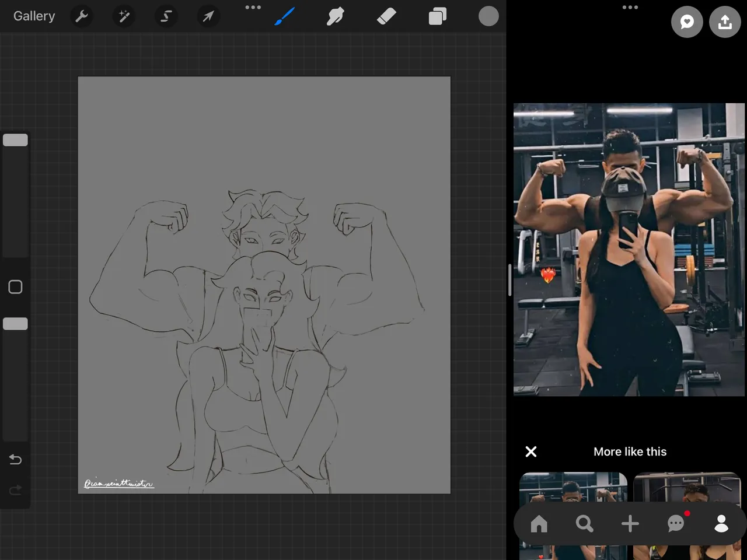Redo the last undone stroke
Viewport: 747px width, 560px height.
tap(15, 489)
